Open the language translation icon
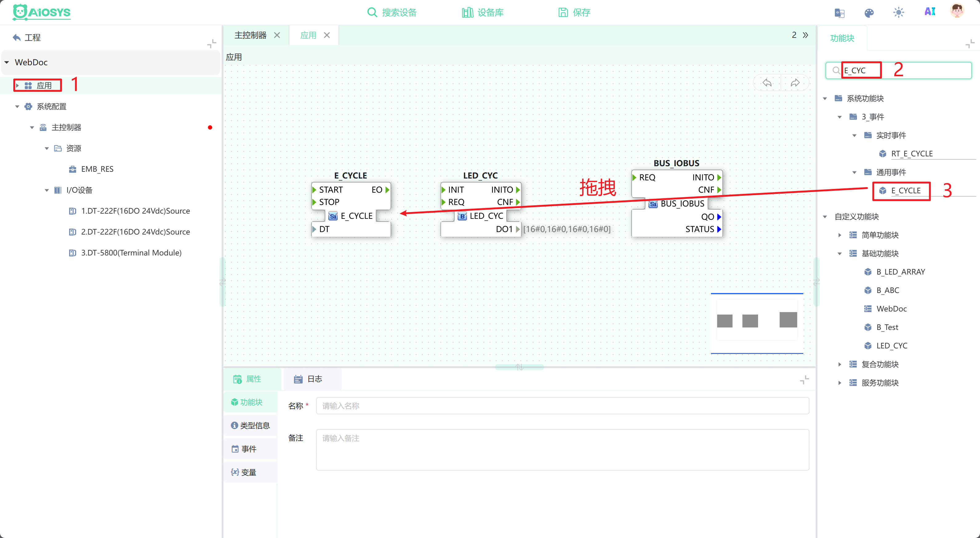This screenshot has width=980, height=538. (x=839, y=13)
